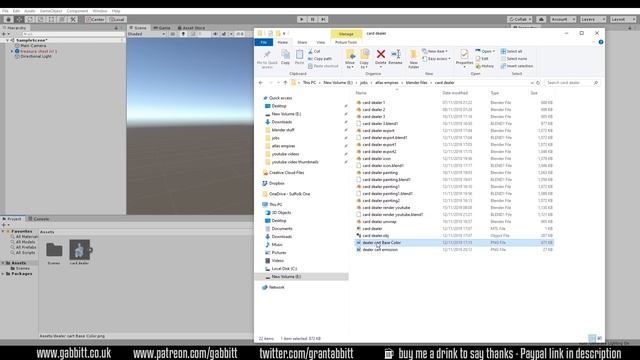Toggle 2D scene view mode
The height and width of the screenshot is (360, 640).
click(x=173, y=34)
